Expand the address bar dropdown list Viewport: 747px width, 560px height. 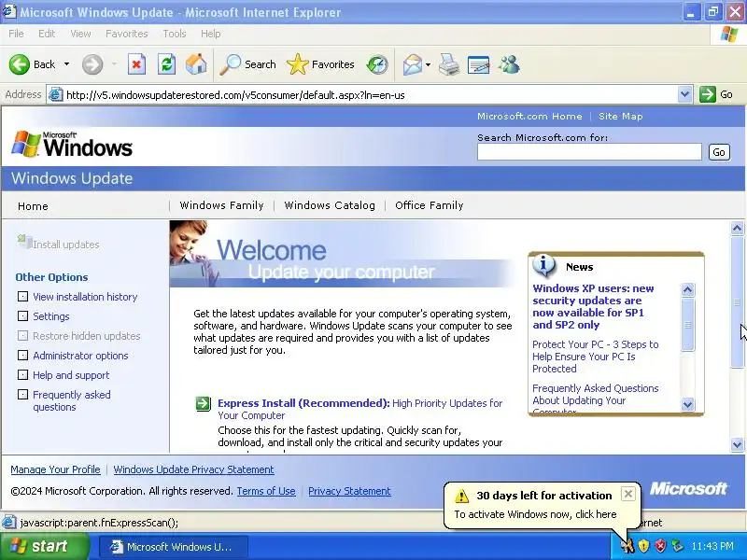[x=684, y=94]
